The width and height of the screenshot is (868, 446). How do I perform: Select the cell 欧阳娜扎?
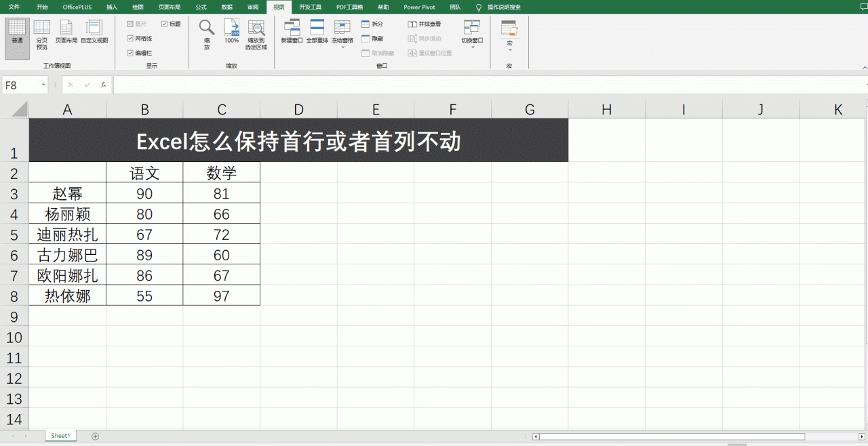pyautogui.click(x=67, y=275)
